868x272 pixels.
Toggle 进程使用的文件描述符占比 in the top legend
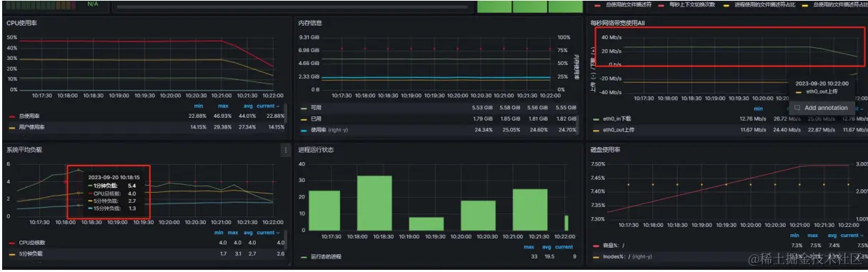click(x=765, y=6)
